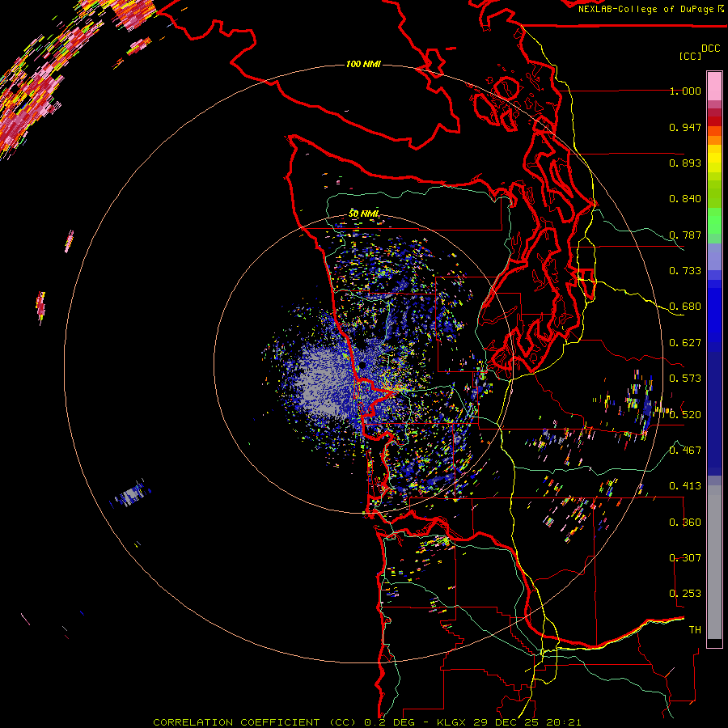728x728 pixels.
Task: Click the 0.627 color scale value
Action: [x=685, y=343]
